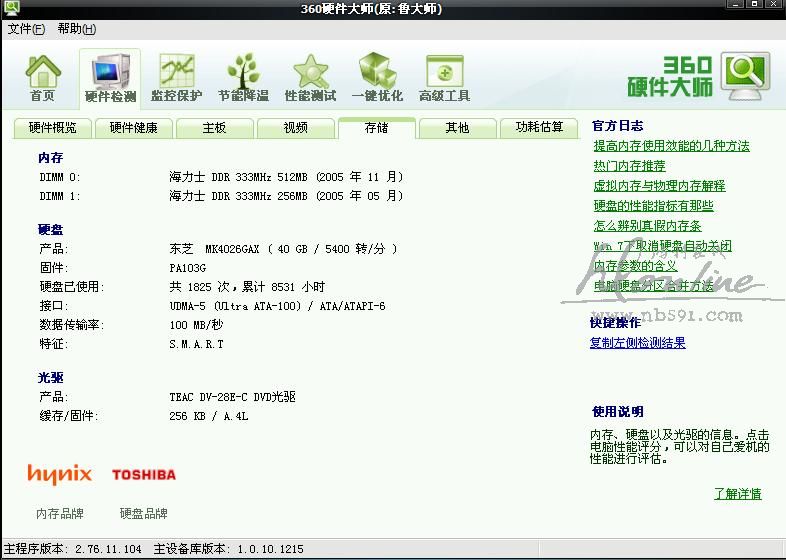
Task: Click the TOSHIBA disk brand logo
Action: click(144, 475)
